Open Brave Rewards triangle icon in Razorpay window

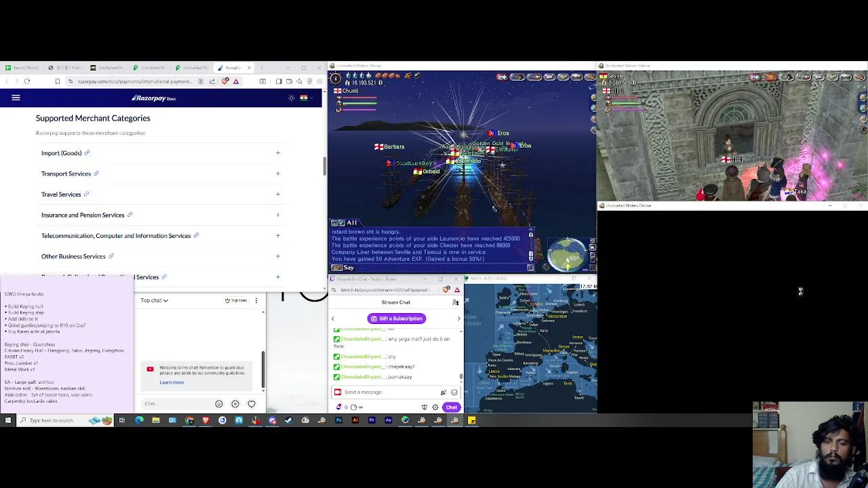coord(236,81)
